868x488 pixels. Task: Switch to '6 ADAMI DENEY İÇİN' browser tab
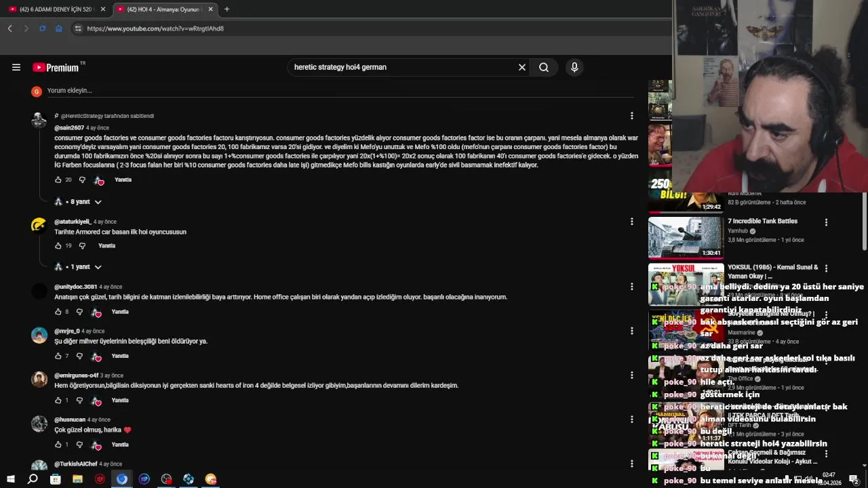point(56,9)
